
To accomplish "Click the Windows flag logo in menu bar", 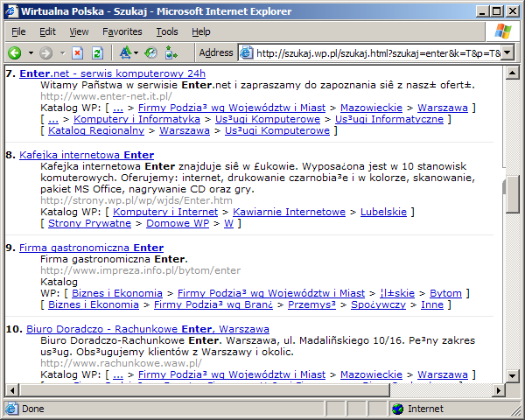I will (503, 31).
